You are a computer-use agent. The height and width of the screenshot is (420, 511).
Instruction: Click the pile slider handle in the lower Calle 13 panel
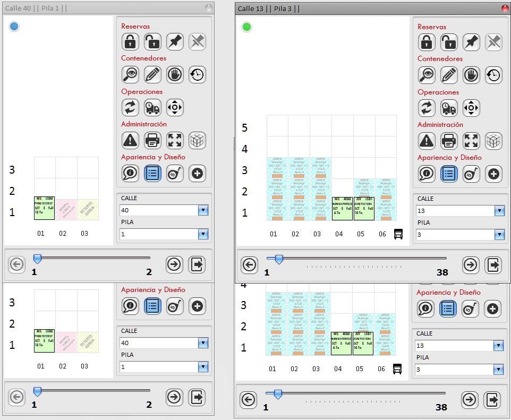(278, 395)
